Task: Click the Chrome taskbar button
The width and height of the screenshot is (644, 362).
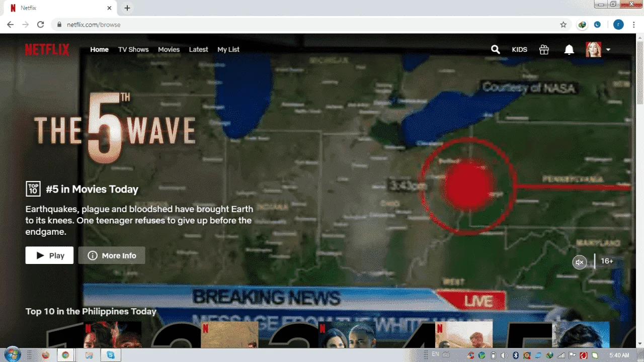Action: 65,355
